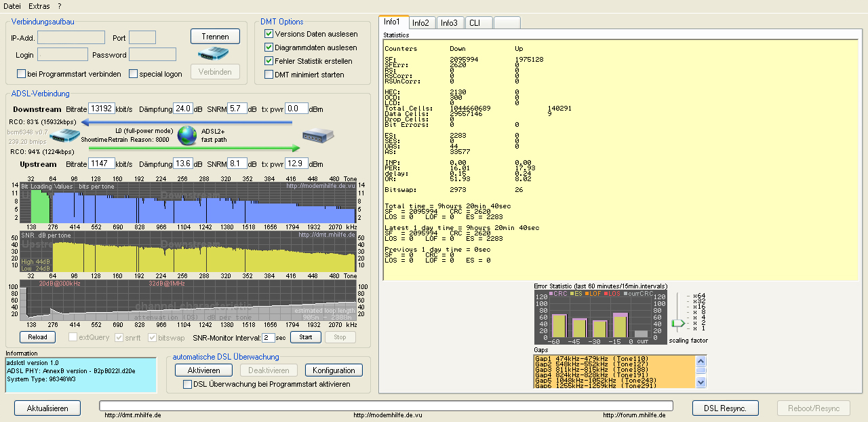Select the Info1 tab
868x422 pixels.
(x=393, y=22)
